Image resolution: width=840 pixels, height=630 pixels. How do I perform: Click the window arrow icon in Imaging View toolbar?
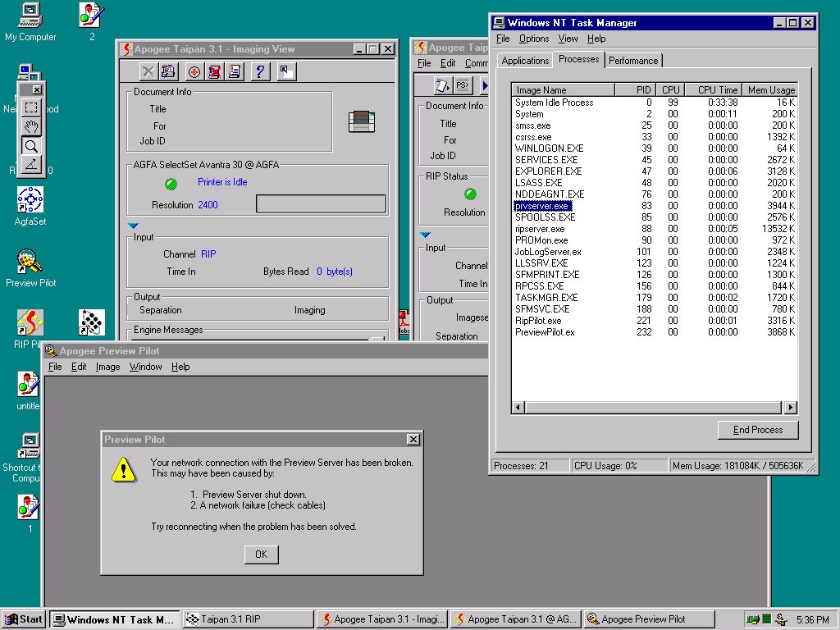pyautogui.click(x=286, y=72)
